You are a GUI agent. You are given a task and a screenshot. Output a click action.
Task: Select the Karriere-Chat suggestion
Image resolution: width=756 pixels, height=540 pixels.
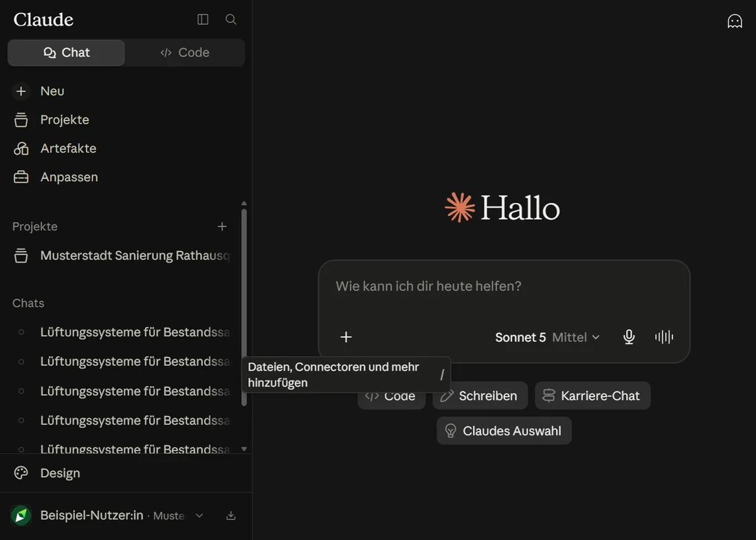592,396
